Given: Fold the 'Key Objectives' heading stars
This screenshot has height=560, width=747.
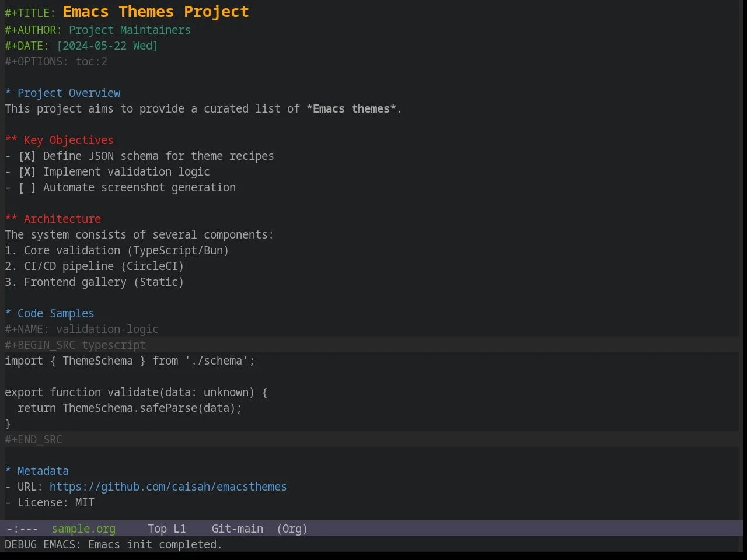Looking at the screenshot, I should coord(11,141).
